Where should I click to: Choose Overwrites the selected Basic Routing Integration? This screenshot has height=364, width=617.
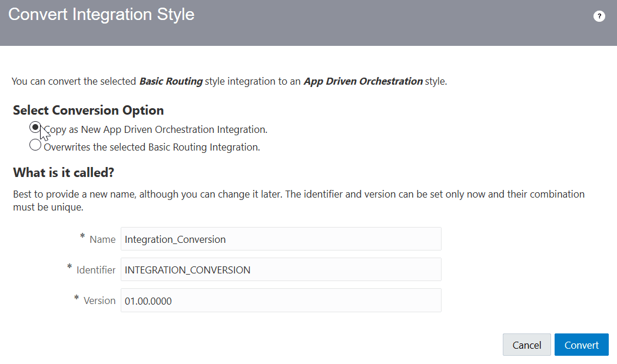tap(35, 145)
